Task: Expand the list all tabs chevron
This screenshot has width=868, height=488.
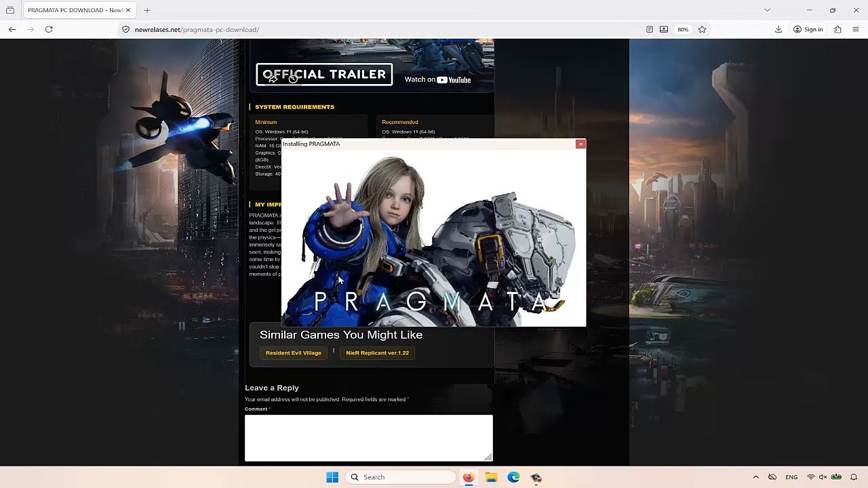Action: coord(767,10)
